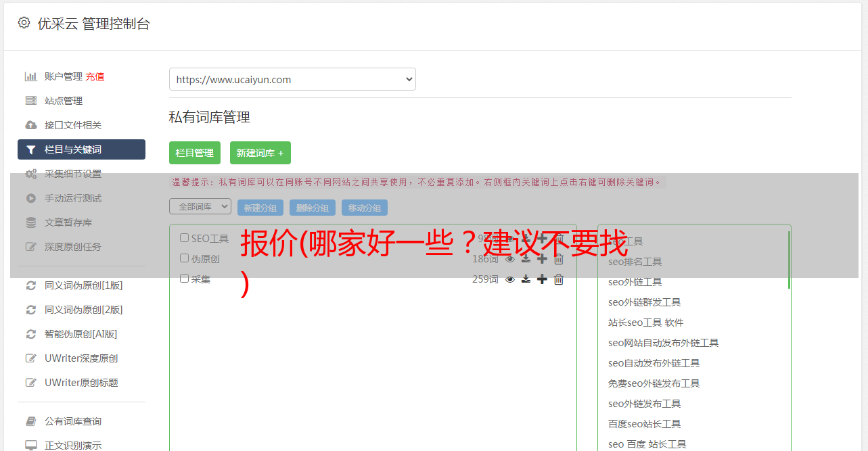Screen dimensions: 868x451
Task: Click the 栏目管理 button
Action: [x=195, y=153]
